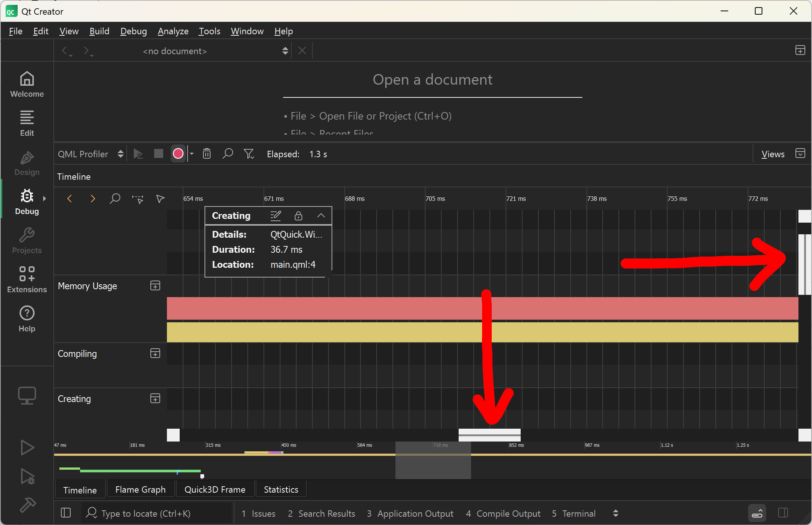Viewport: 812px width, 525px height.
Task: Switch to Statistics tab
Action: [x=281, y=489]
